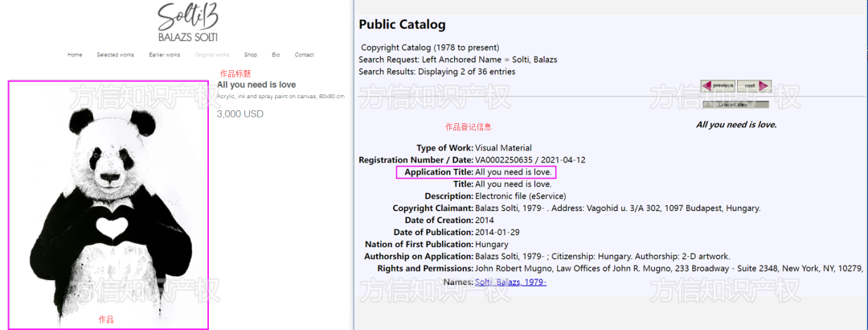
Task: Click the panda artwork image
Action: [108, 205]
